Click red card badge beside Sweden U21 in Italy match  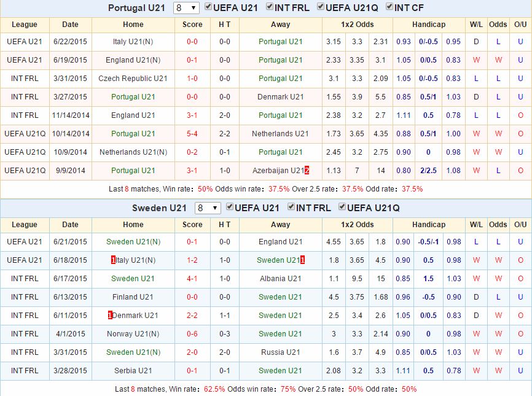pyautogui.click(x=302, y=260)
